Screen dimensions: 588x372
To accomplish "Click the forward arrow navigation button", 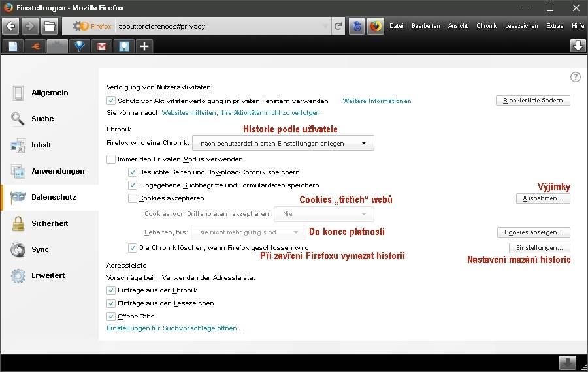I will 29,26.
